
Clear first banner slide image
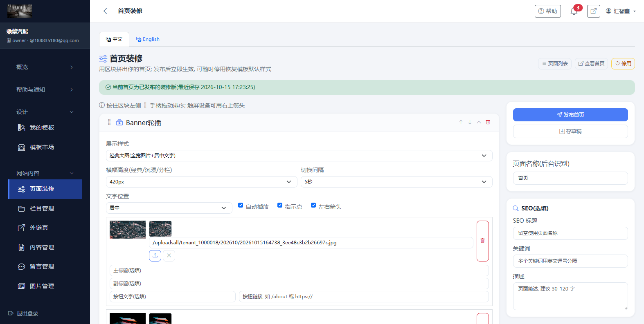[169, 255]
